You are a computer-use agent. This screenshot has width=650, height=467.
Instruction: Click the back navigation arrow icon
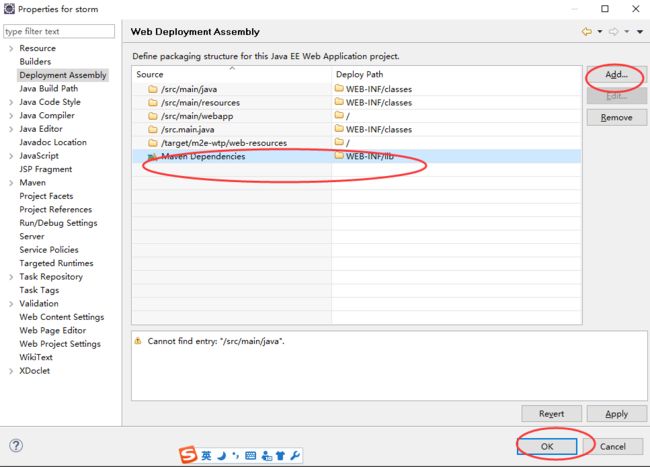(x=587, y=31)
